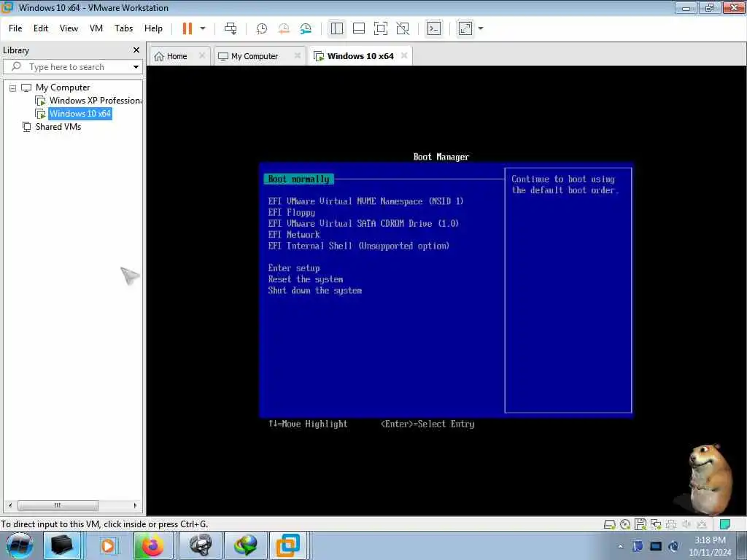The width and height of the screenshot is (747, 560).
Task: Enter full screen mode icon
Action: click(381, 28)
